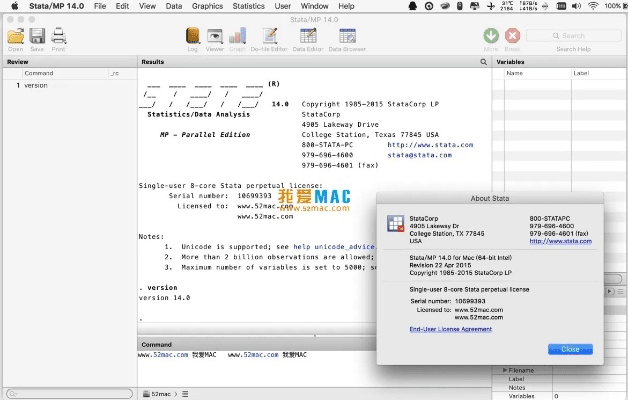Viewport: 628px width, 400px height.
Task: Launch the Viewer from the toolbar
Action: coord(215,37)
